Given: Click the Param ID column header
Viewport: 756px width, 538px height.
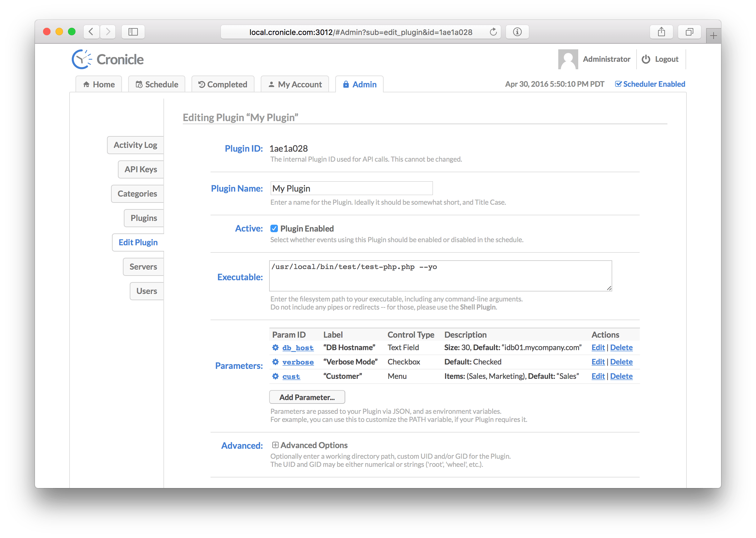Looking at the screenshot, I should pos(289,335).
